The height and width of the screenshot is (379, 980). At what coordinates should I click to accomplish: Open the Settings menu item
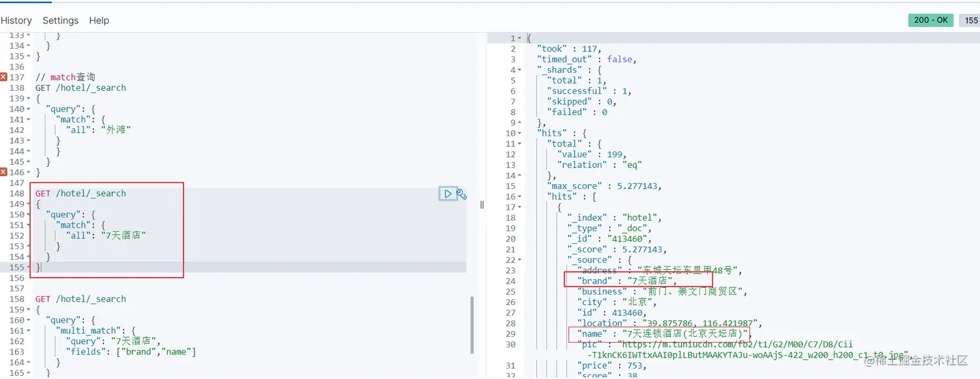(60, 20)
